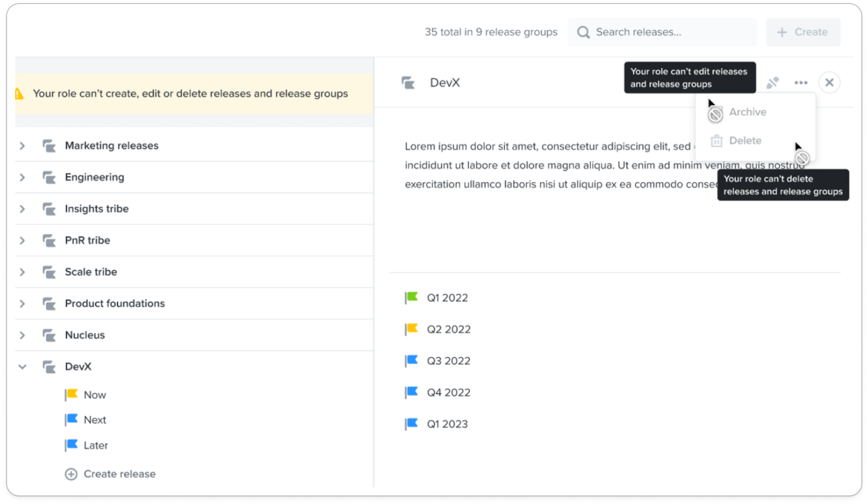Expand the Insights tribe release group
The height and width of the screenshot is (504, 867).
pos(22,209)
